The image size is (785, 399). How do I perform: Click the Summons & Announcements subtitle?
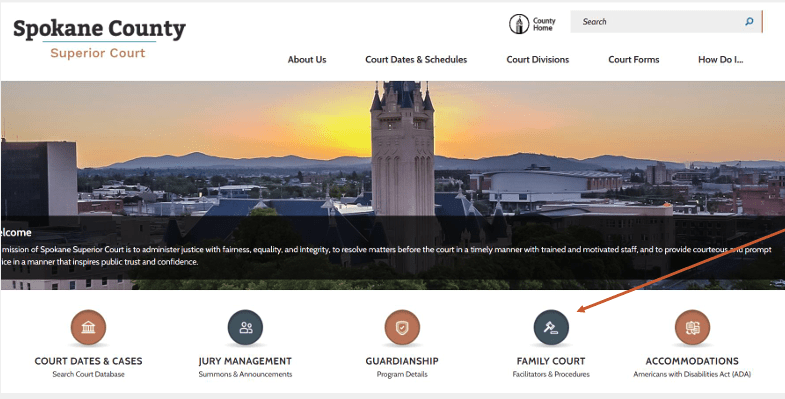pyautogui.click(x=245, y=374)
